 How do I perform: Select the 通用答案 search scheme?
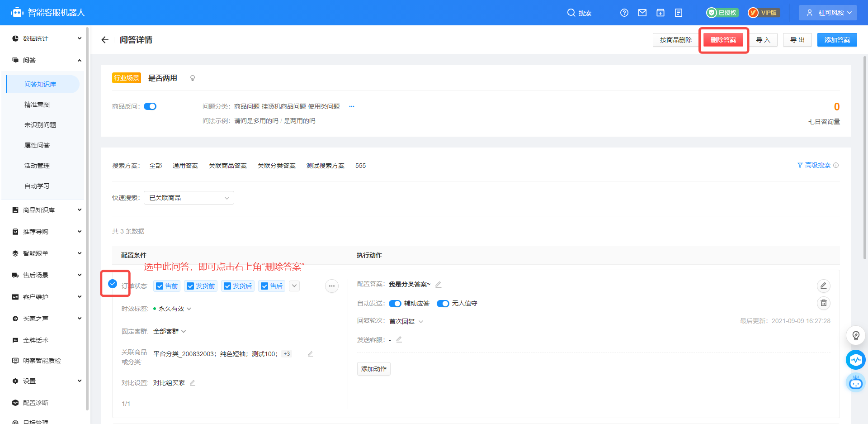click(x=185, y=166)
